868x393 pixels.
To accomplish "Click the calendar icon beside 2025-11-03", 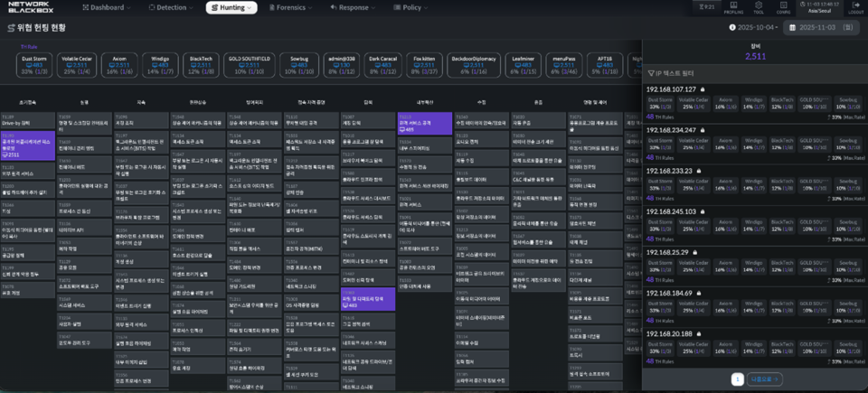I will click(x=792, y=28).
